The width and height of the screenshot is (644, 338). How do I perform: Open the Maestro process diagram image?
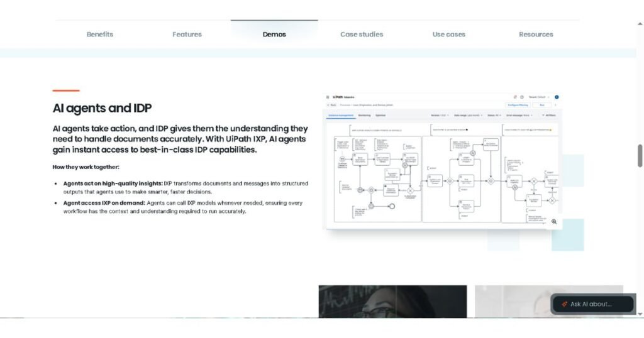pyautogui.click(x=442, y=161)
